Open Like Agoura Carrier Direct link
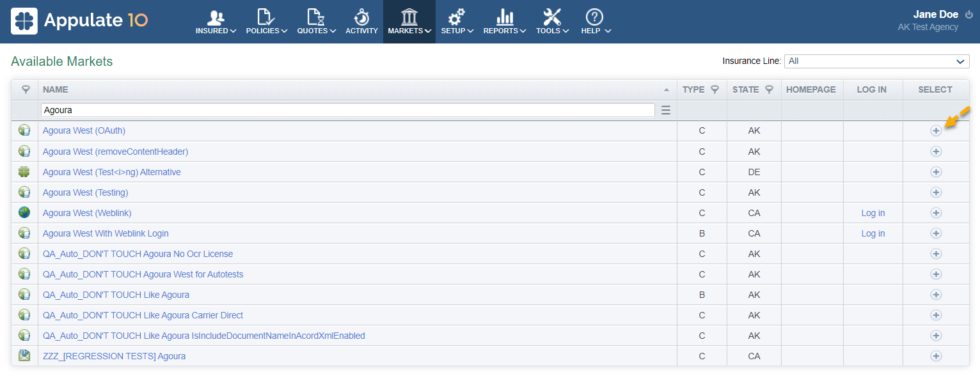 pyautogui.click(x=143, y=315)
